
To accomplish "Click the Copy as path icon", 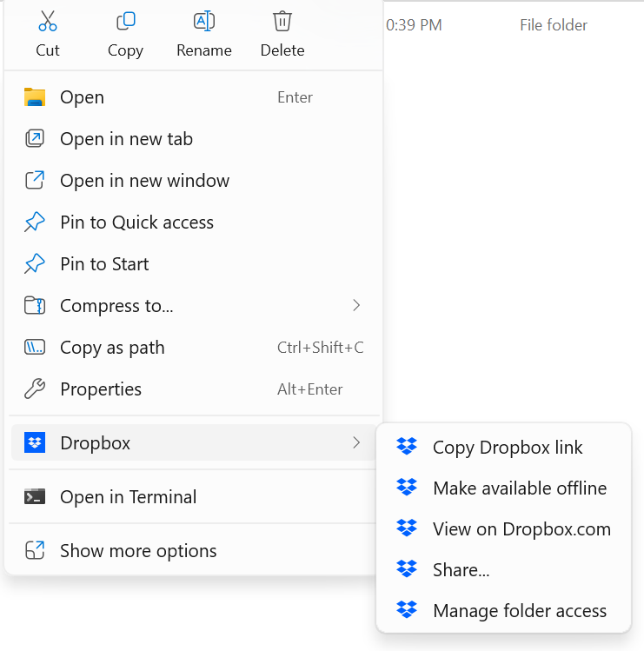I will pyautogui.click(x=35, y=348).
